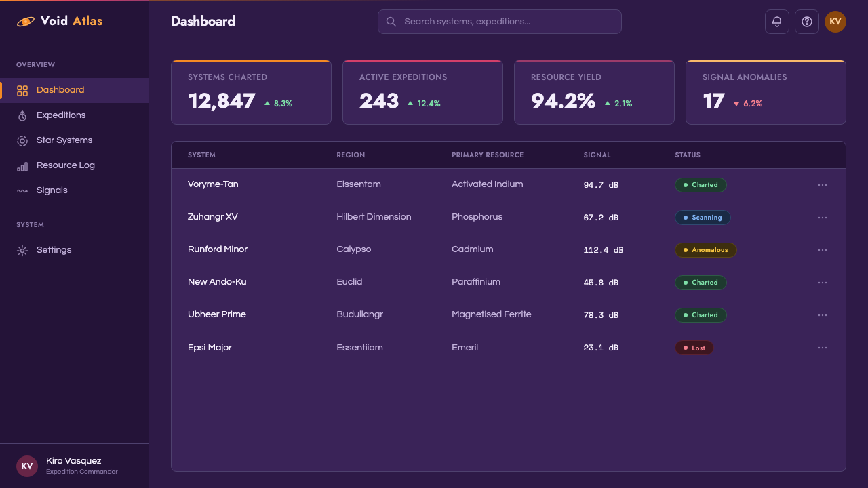Open the Signals menu item
868x488 pixels.
coord(75,190)
